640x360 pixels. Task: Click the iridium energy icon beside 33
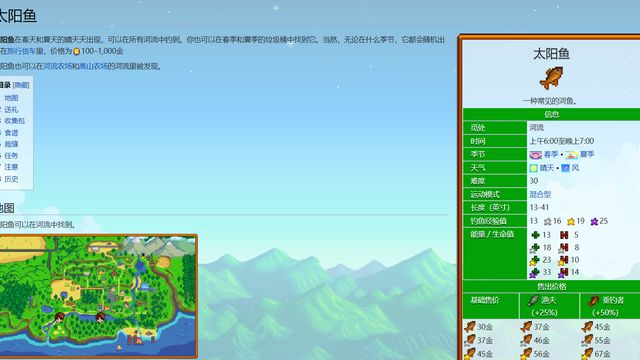point(535,272)
